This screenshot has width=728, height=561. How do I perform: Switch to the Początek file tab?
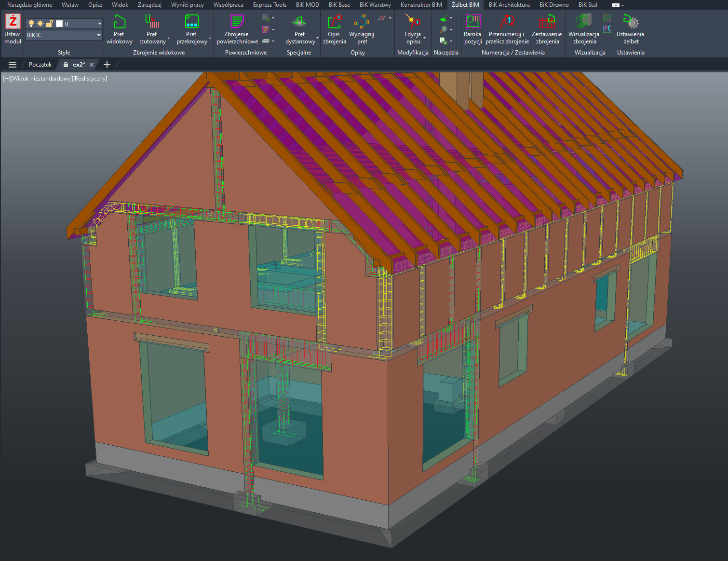click(40, 65)
